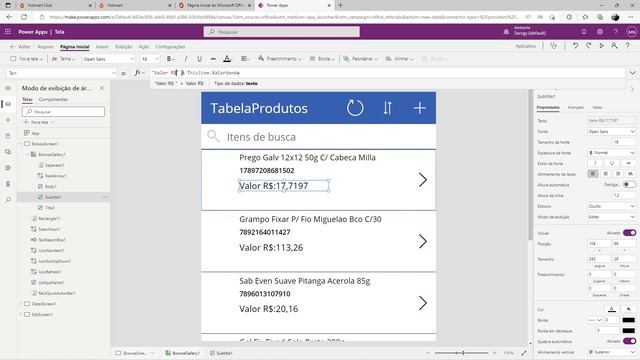
Task: Click the App checker stethoscope icon
Action: [553, 46]
